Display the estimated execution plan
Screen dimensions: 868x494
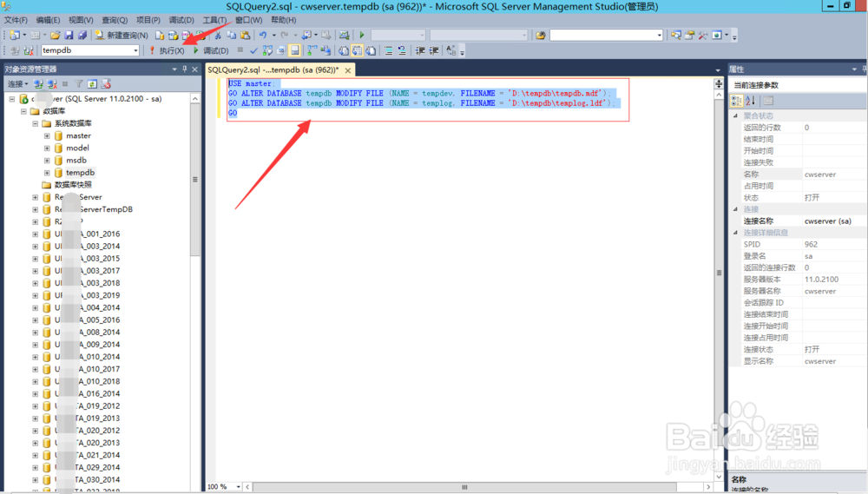267,50
